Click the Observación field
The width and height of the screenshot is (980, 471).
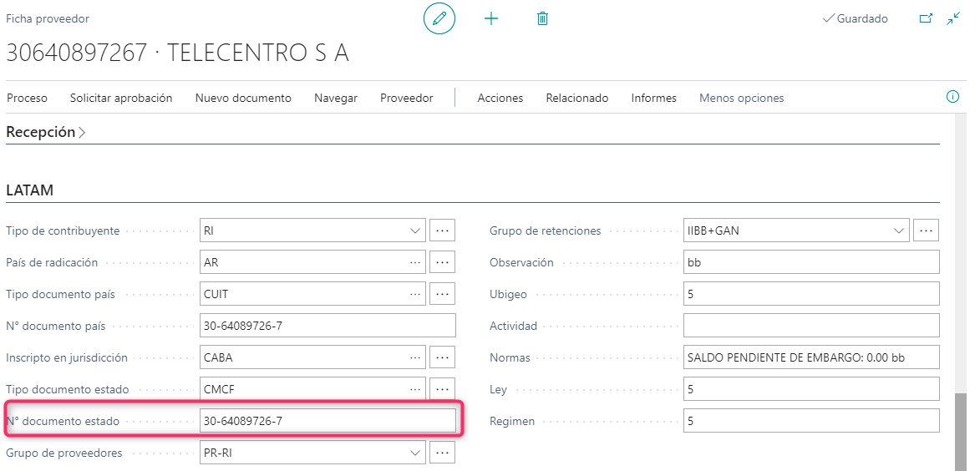click(x=811, y=262)
